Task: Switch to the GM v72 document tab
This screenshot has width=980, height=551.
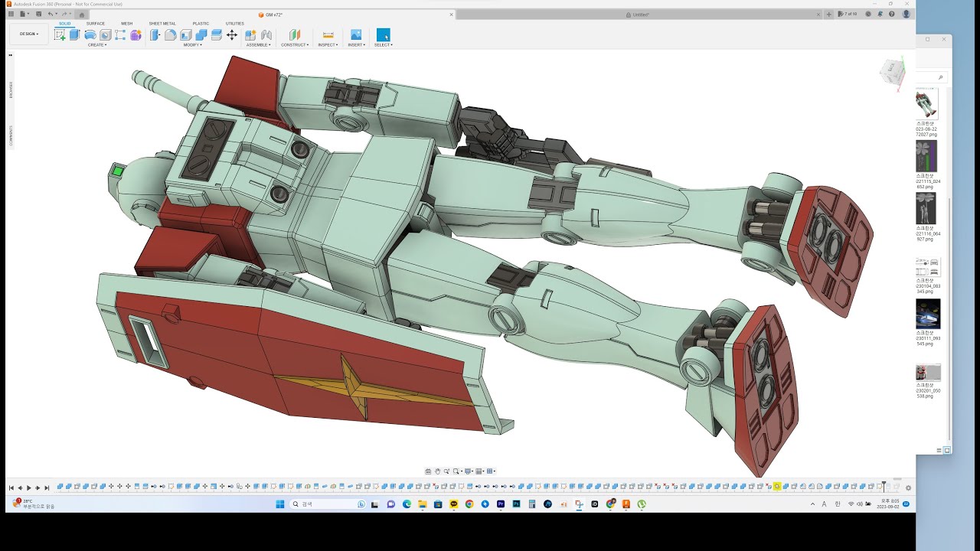Action: [x=270, y=15]
